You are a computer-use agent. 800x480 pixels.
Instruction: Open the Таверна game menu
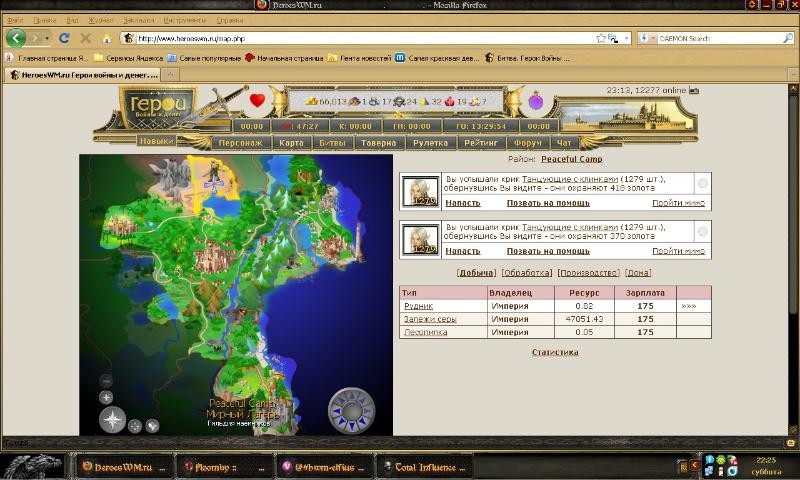tap(379, 143)
